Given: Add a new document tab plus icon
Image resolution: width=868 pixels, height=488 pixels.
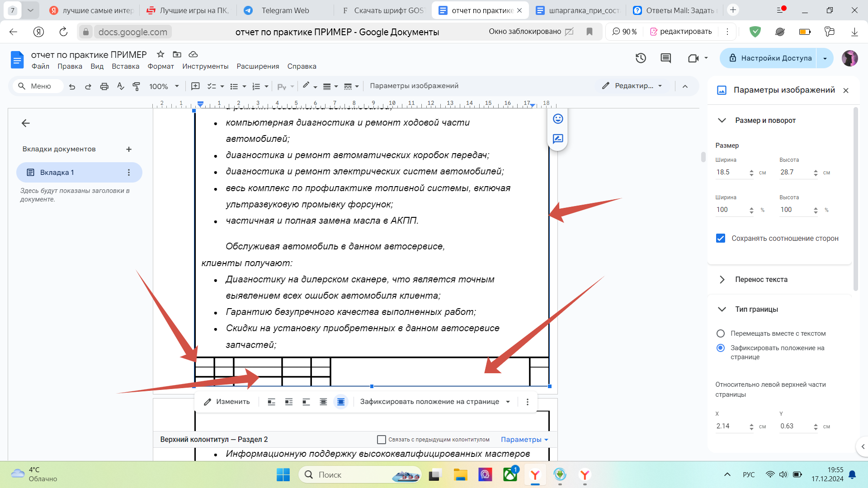Looking at the screenshot, I should (x=129, y=149).
